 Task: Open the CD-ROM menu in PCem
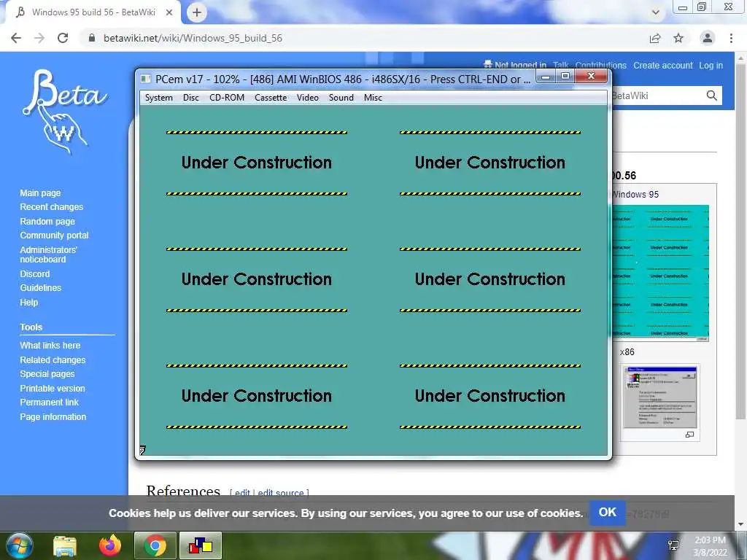(x=227, y=98)
